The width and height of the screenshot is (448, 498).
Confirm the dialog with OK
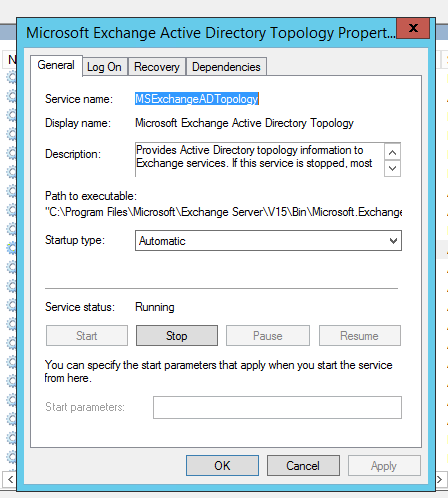point(222,466)
